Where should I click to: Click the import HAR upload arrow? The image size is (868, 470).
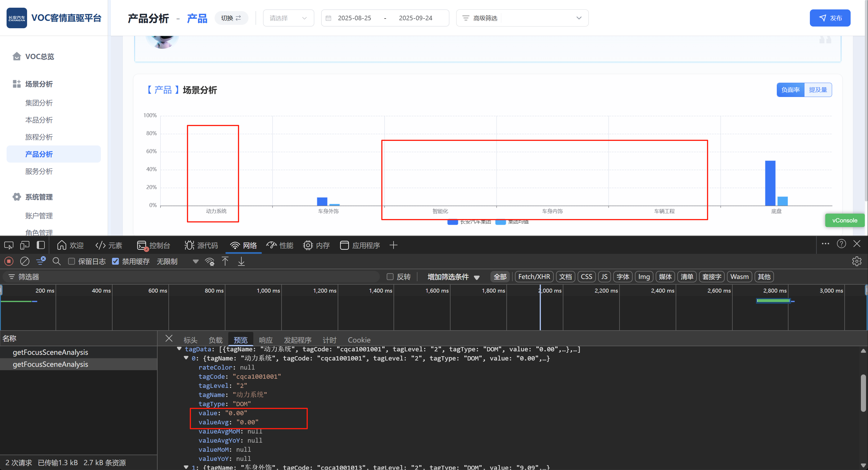pyautogui.click(x=225, y=261)
